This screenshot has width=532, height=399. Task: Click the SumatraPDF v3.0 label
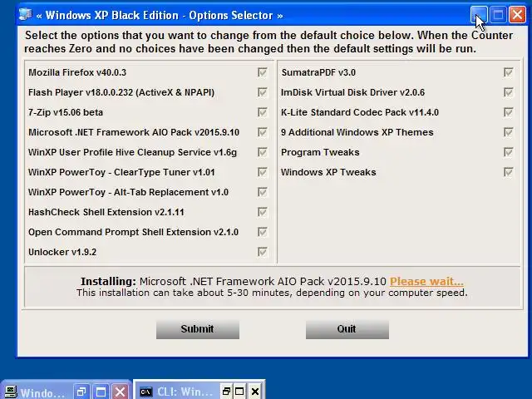point(318,72)
